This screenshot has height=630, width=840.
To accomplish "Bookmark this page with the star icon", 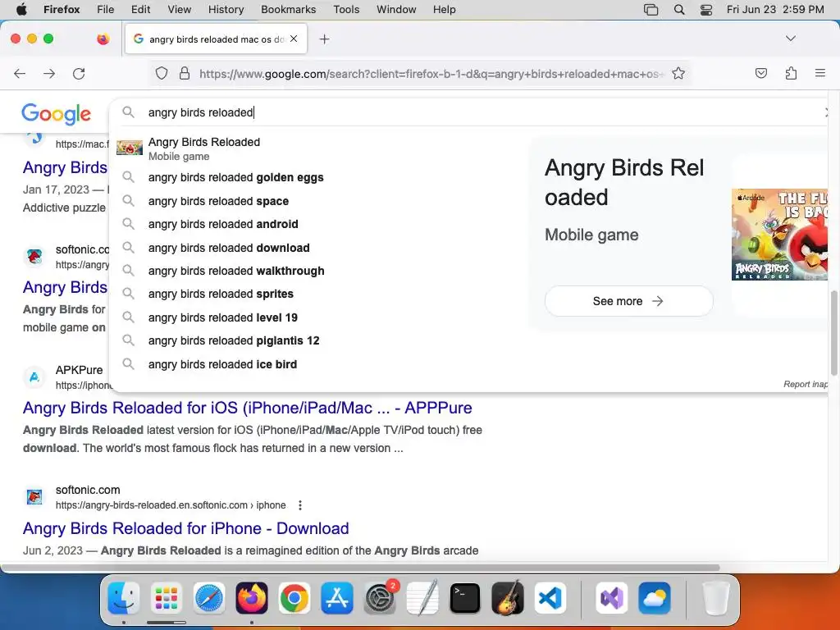I will coord(678,73).
